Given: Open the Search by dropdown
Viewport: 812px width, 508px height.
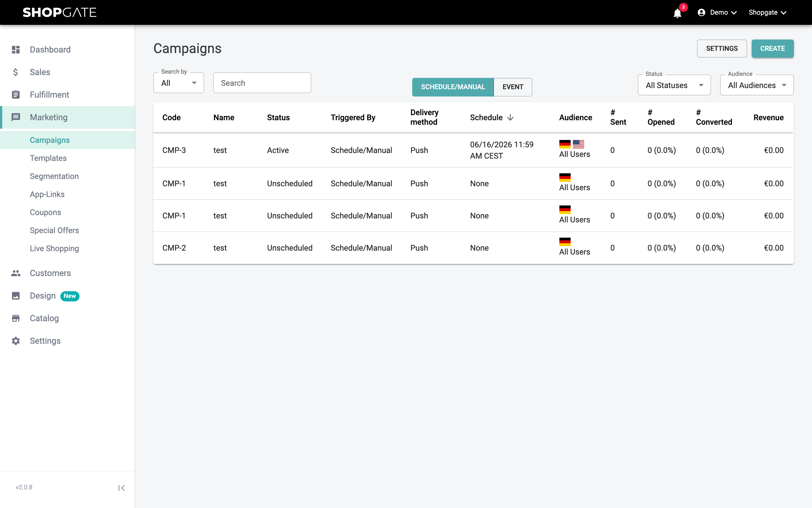Looking at the screenshot, I should 178,83.
